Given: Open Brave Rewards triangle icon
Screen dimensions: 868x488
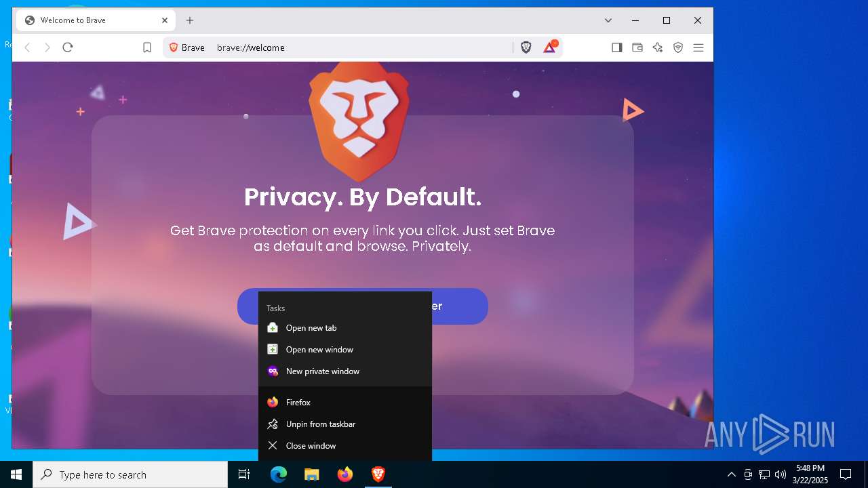Looking at the screenshot, I should pos(550,47).
